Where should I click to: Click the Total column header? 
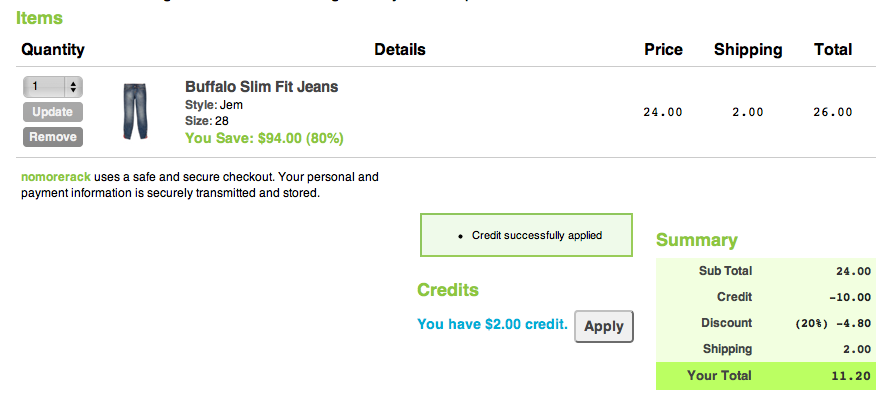833,50
